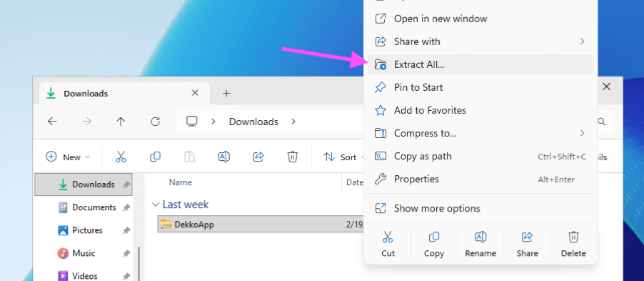Click the search magnifier icon

(x=601, y=122)
